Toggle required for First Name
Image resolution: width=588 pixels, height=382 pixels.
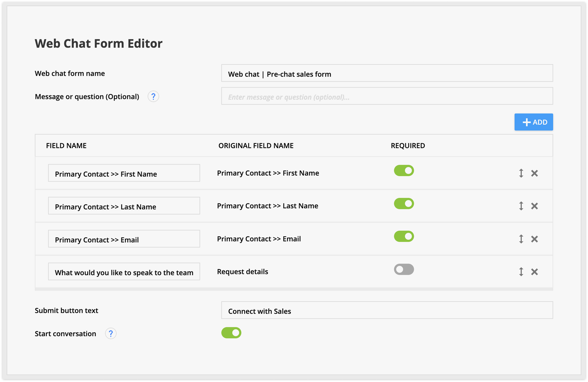tap(404, 170)
